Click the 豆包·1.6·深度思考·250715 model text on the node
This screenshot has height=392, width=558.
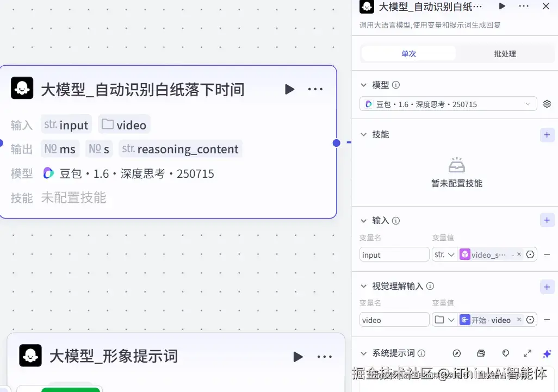pyautogui.click(x=137, y=173)
